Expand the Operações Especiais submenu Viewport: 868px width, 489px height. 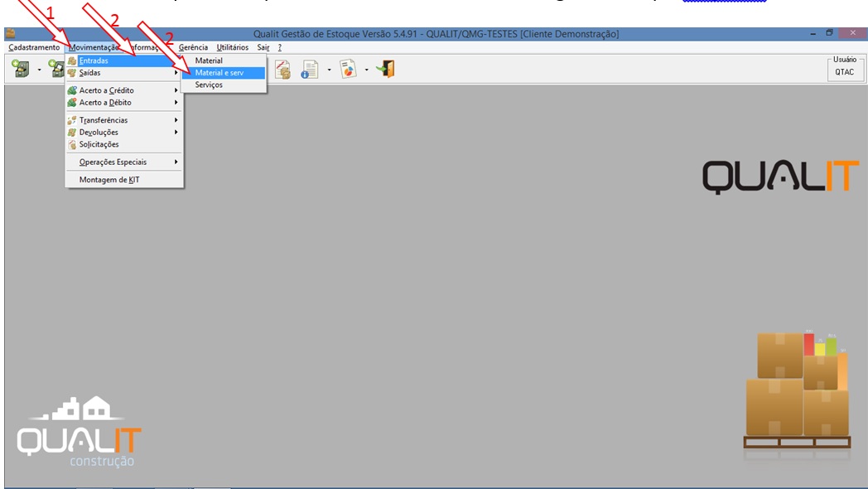click(x=124, y=162)
